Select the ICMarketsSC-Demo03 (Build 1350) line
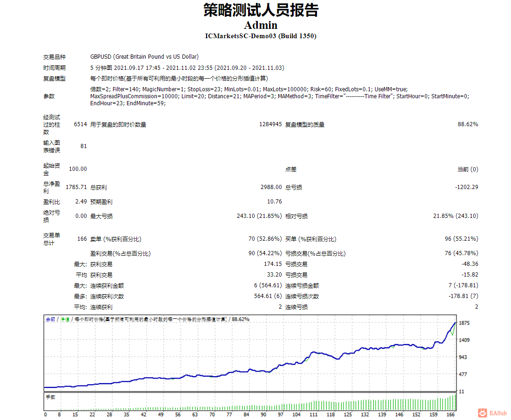The image size is (511, 420). pos(261,36)
